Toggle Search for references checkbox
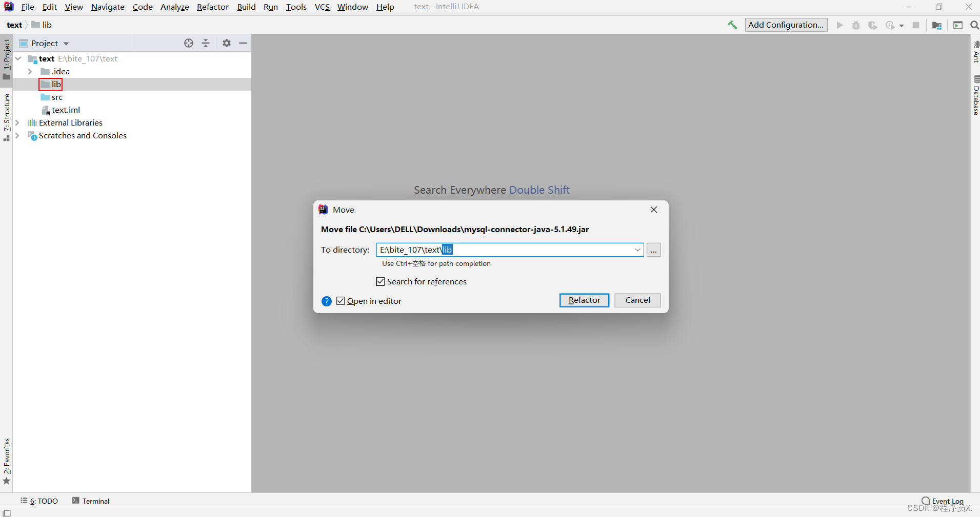Viewport: 980px width, 517px height. pos(381,281)
